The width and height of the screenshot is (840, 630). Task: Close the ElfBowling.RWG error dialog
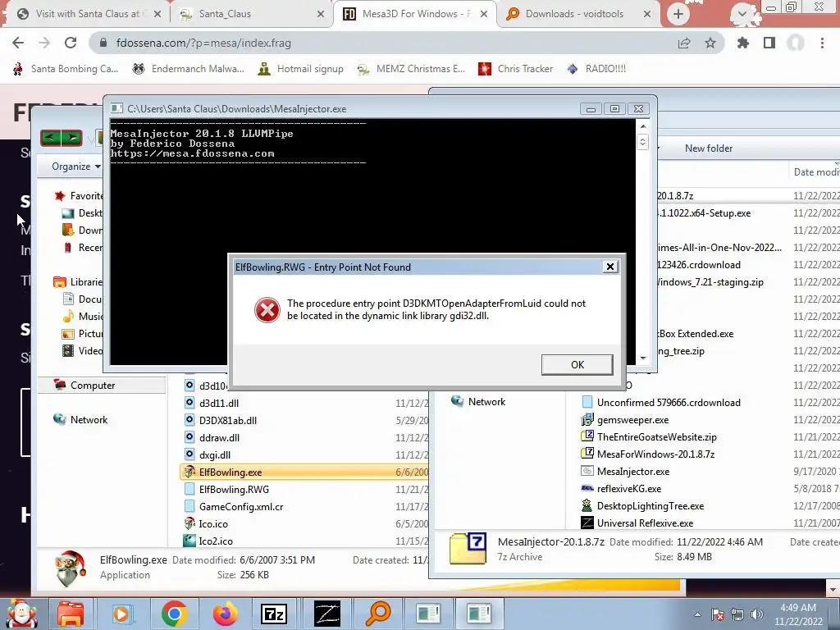click(x=609, y=267)
